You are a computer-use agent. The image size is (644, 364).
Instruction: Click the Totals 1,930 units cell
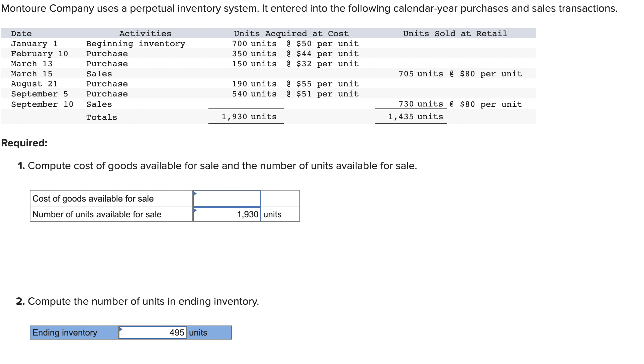[249, 117]
